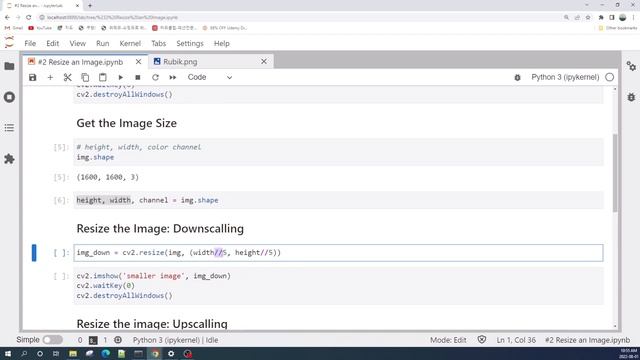Open the Extension Manager puzzle icon

9,159
